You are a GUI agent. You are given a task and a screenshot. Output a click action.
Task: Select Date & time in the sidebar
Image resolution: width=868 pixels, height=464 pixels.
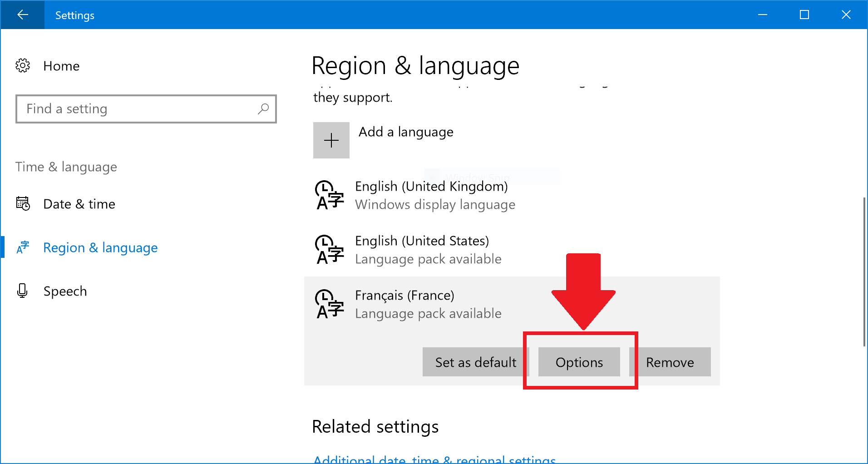79,203
